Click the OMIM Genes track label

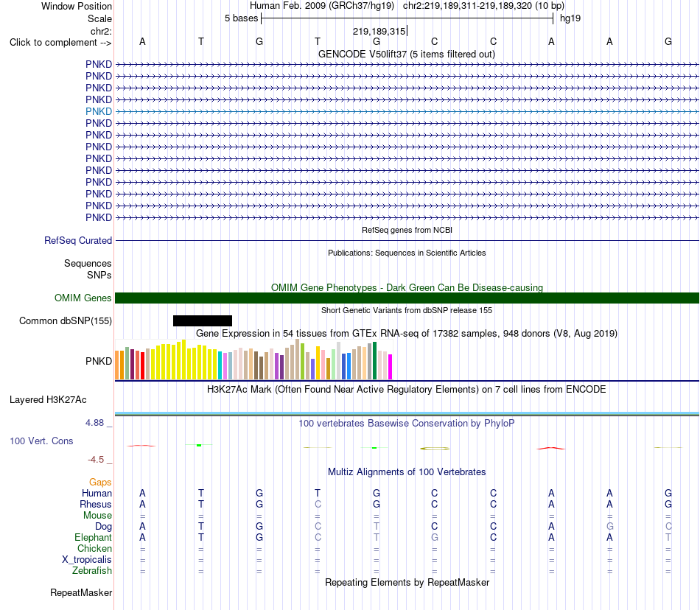pyautogui.click(x=83, y=298)
